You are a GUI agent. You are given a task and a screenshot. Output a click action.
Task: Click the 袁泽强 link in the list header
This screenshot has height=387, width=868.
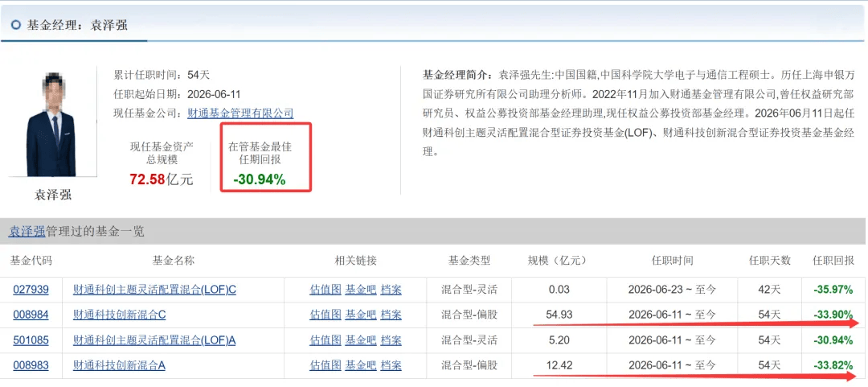(26, 232)
